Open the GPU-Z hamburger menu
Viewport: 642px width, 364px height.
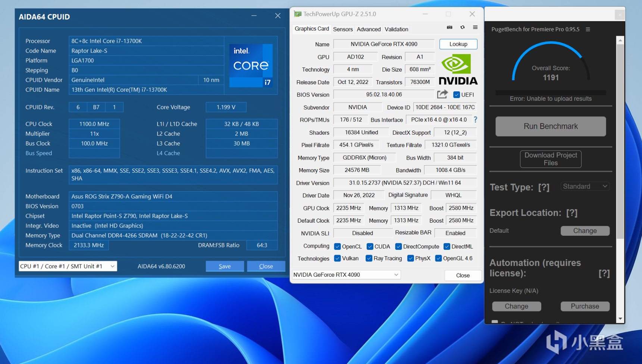tap(475, 27)
